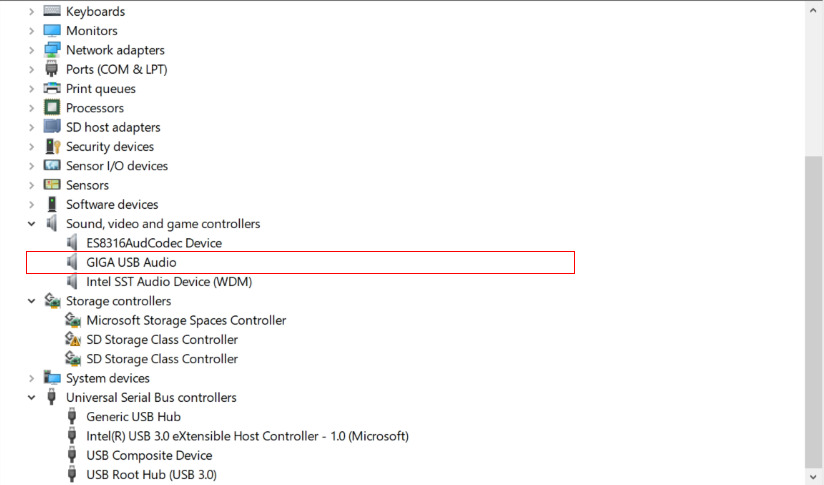Click the Keyboards device category icon

[x=52, y=12]
